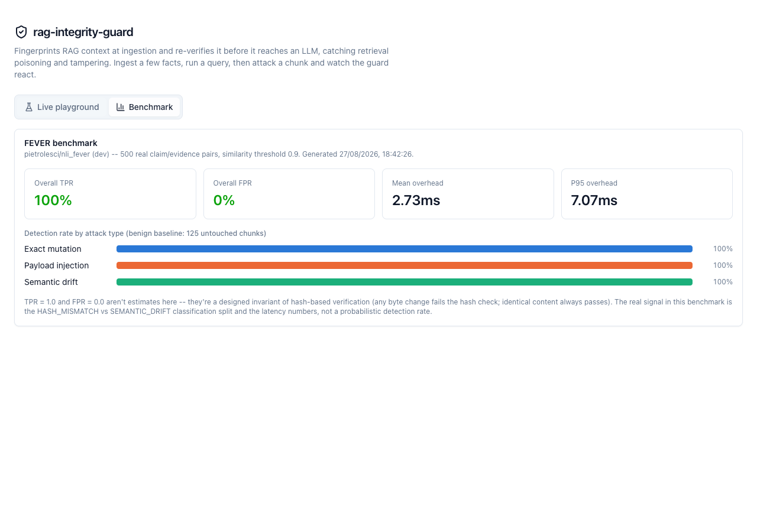
Task: Click the Exact mutation label
Action: [x=53, y=249]
